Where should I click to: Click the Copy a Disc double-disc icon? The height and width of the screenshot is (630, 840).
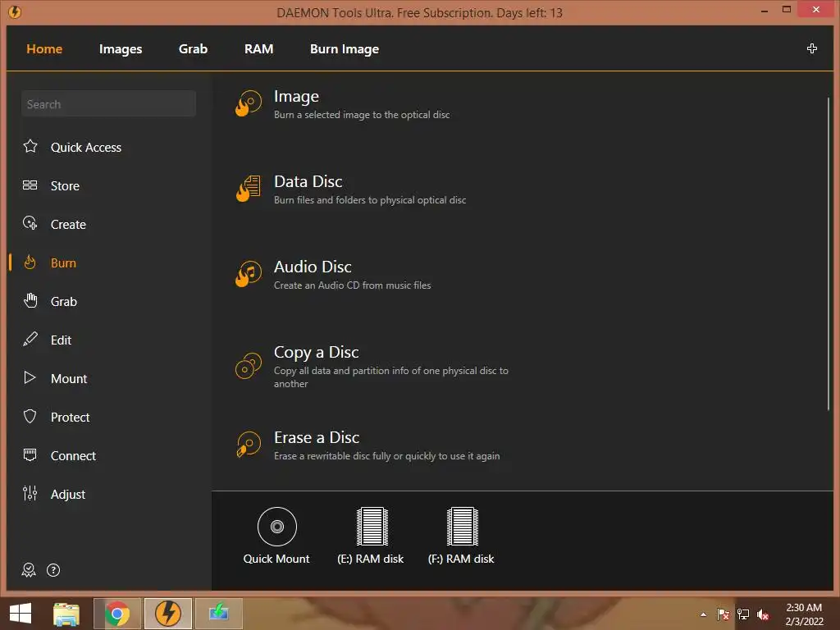(249, 366)
